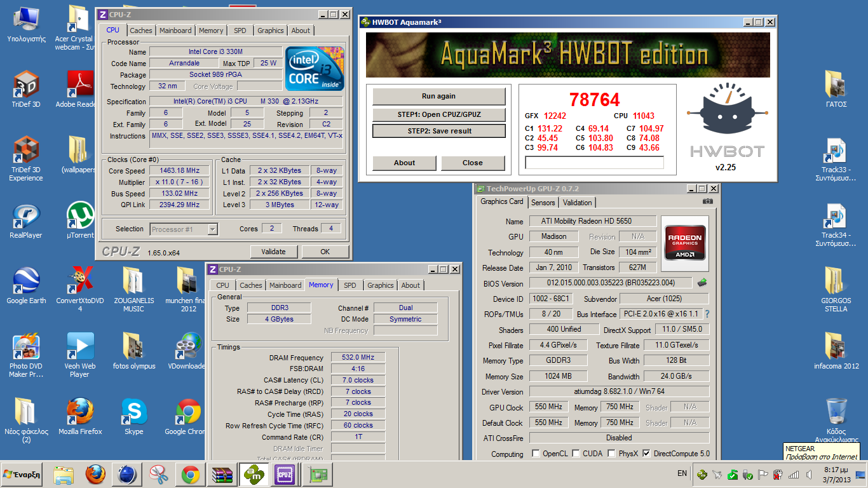Select the Google Chrome desktop shortcut
This screenshot has width=868, height=488.
click(x=188, y=416)
